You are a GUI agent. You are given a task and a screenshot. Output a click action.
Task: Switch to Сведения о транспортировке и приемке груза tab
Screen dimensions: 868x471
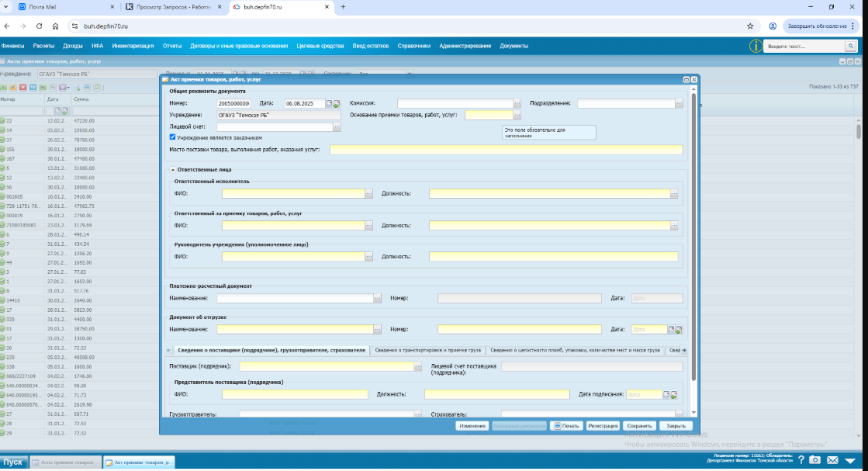(428, 351)
